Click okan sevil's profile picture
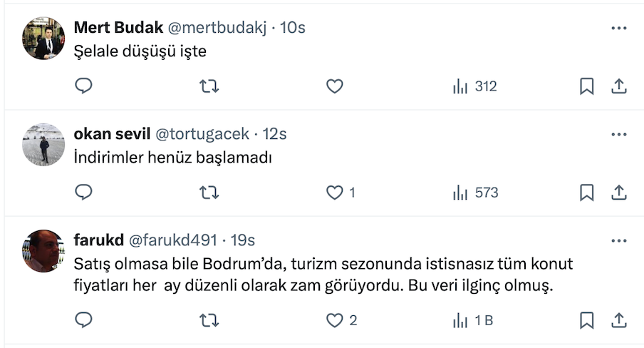This screenshot has width=644, height=348. (x=44, y=144)
